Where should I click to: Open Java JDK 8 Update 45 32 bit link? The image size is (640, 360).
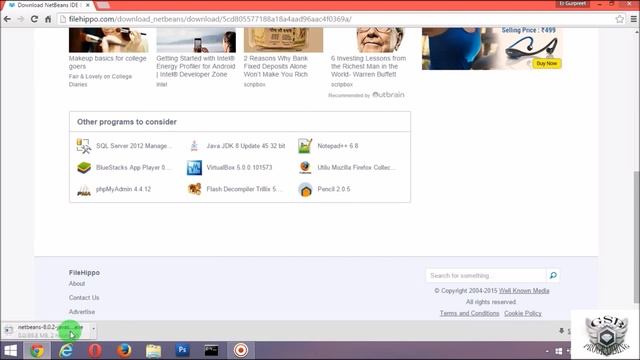click(x=246, y=146)
